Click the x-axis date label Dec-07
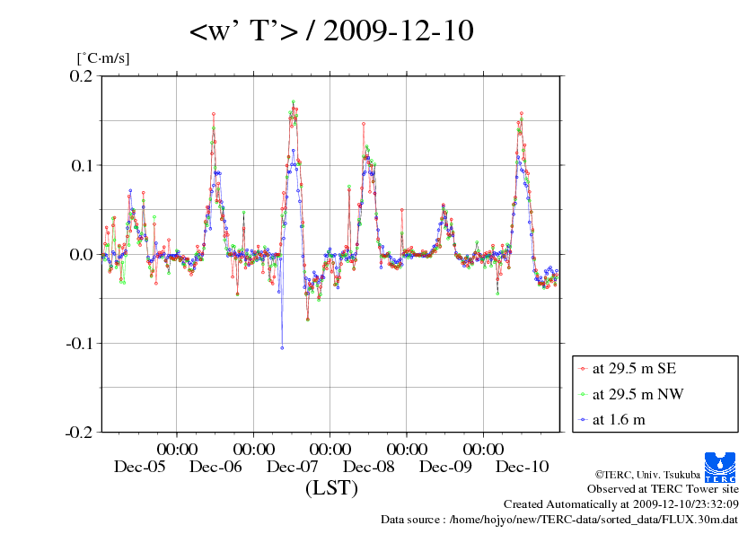The height and width of the screenshot is (534, 756). [292, 467]
